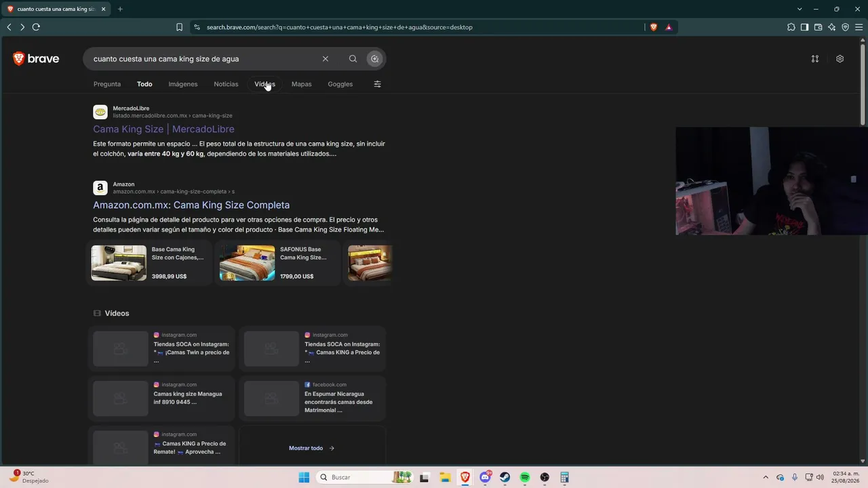Open the tab search dropdown chevron
The width and height of the screenshot is (868, 488).
pyautogui.click(x=800, y=9)
